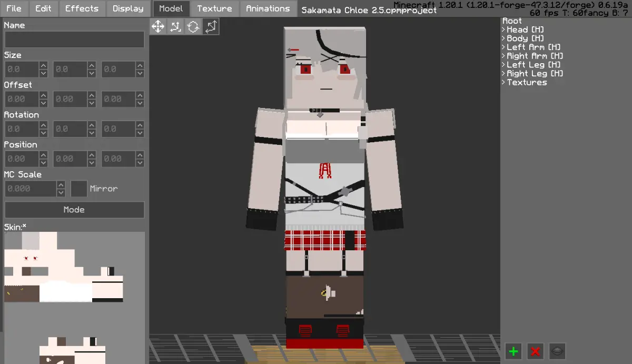Click the red X delete-part icon
Image resolution: width=632 pixels, height=364 pixels.
click(536, 351)
